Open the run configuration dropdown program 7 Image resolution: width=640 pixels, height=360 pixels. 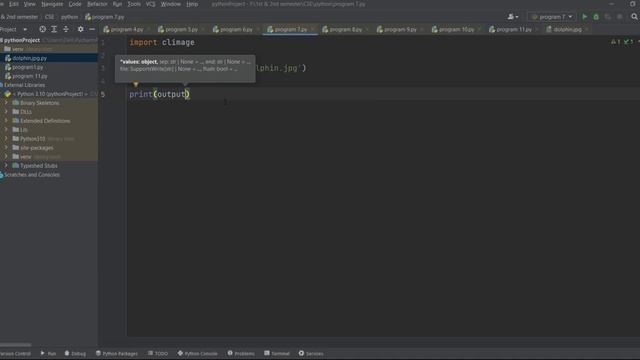[x=551, y=17]
